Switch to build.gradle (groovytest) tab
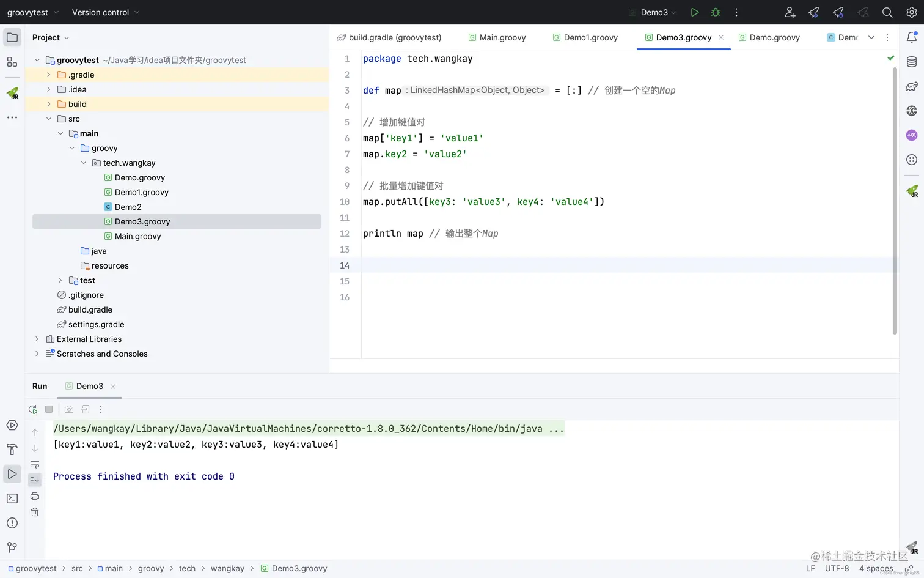 click(389, 37)
